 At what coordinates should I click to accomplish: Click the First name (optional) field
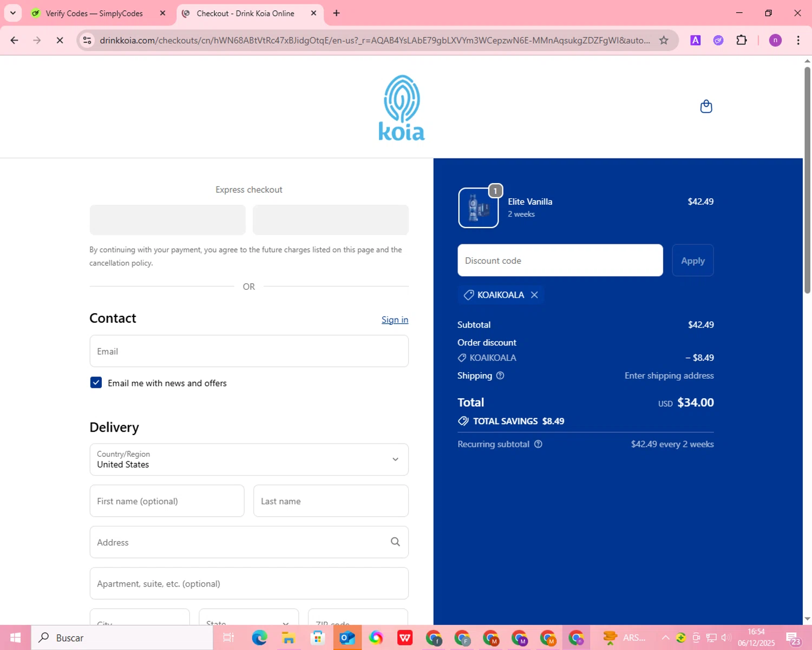coord(167,501)
